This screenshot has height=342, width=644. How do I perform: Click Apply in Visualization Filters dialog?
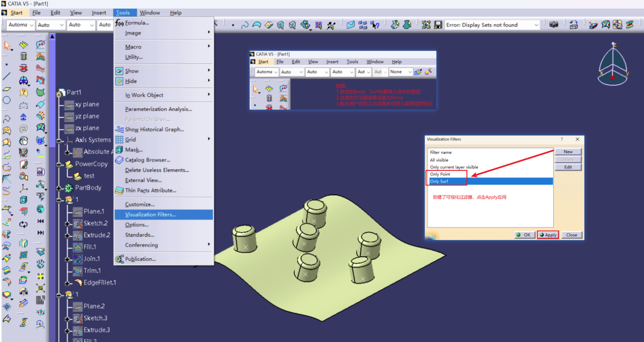[x=548, y=235]
